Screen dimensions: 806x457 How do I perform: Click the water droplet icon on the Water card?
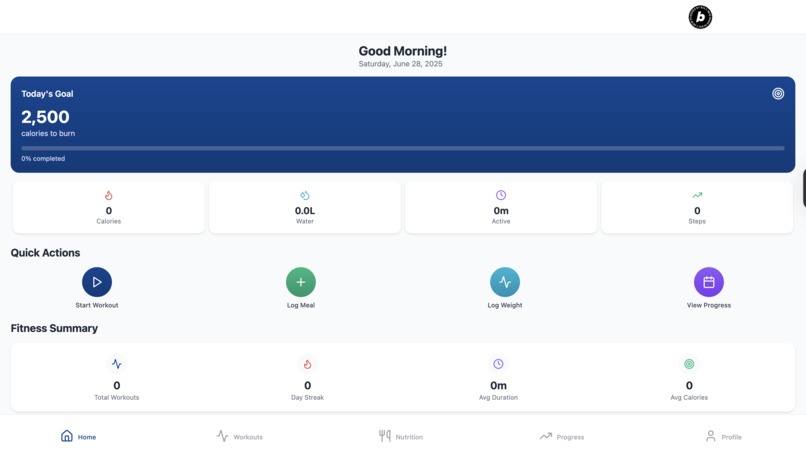(305, 195)
